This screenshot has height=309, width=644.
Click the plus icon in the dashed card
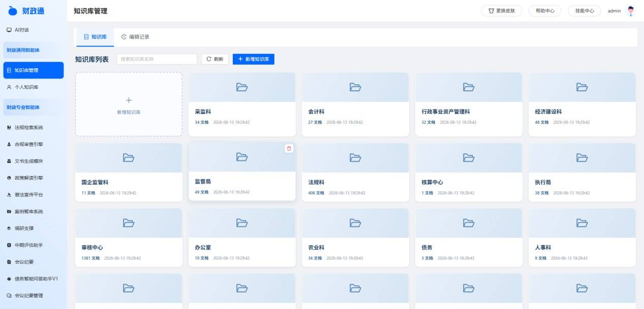pyautogui.click(x=129, y=100)
